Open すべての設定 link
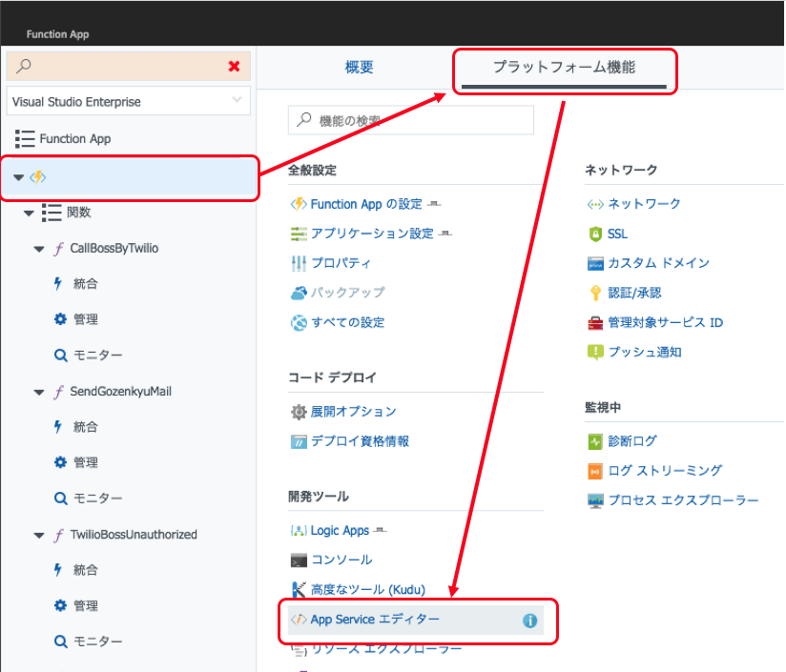 348,322
